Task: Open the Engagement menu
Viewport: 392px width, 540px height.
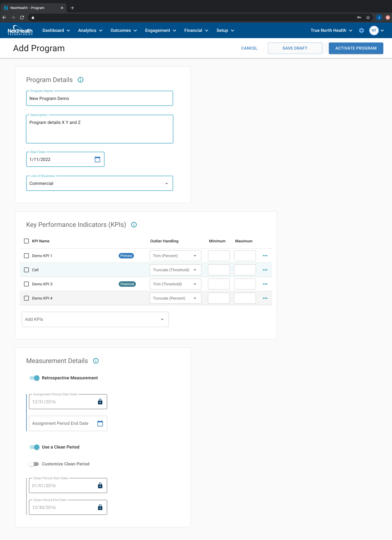Action: click(x=161, y=30)
